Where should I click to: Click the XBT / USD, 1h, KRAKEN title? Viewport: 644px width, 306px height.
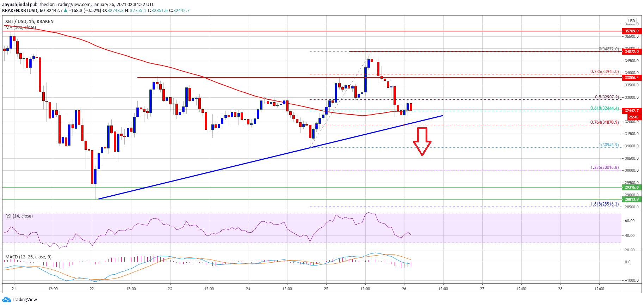29,21
